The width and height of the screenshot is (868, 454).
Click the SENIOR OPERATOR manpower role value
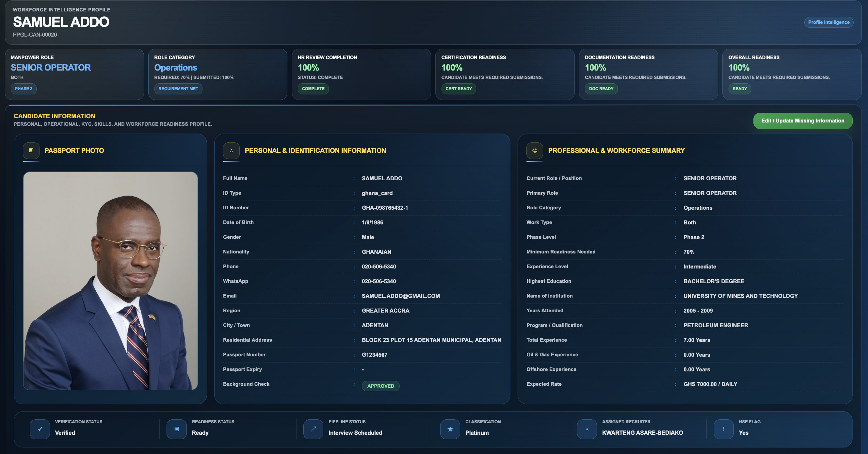point(51,67)
